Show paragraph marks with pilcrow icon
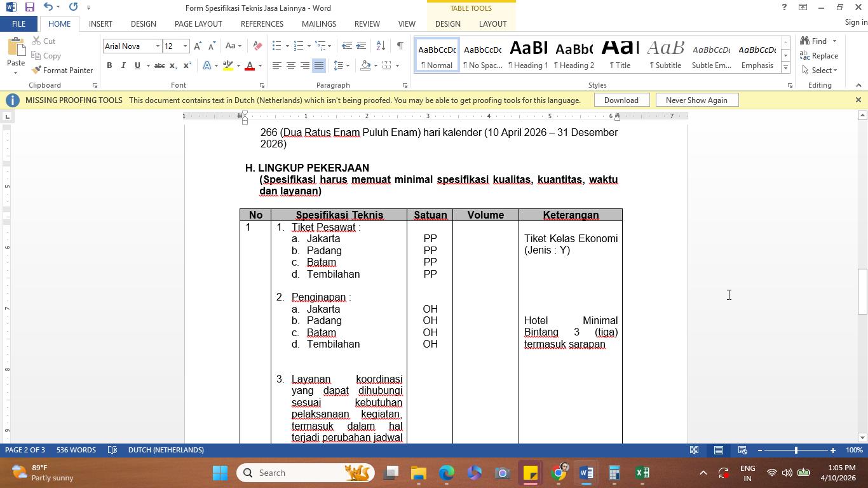The image size is (868, 488). pyautogui.click(x=400, y=46)
